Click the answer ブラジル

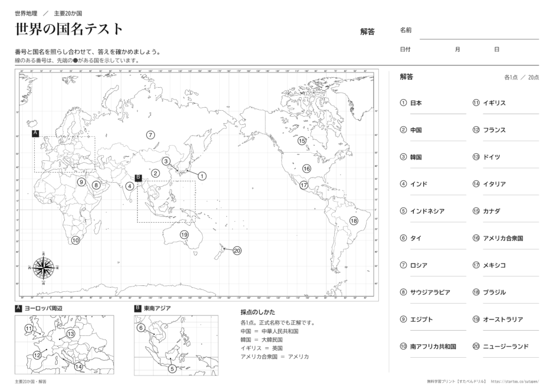(494, 292)
